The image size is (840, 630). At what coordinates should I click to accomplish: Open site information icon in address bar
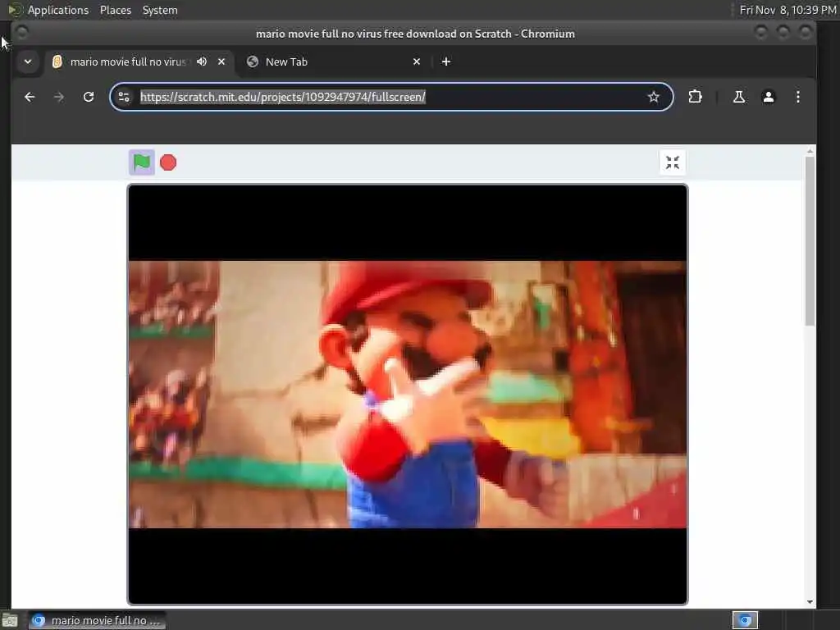pyautogui.click(x=124, y=97)
